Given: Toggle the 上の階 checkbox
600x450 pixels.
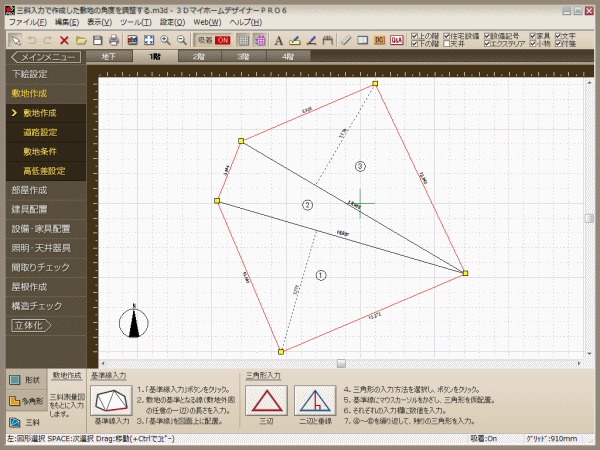Looking at the screenshot, I should coord(415,35).
